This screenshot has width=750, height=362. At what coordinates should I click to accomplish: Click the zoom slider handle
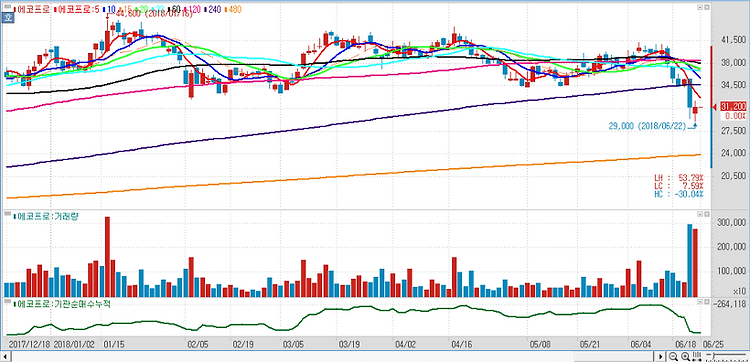pyautogui.click(x=714, y=356)
